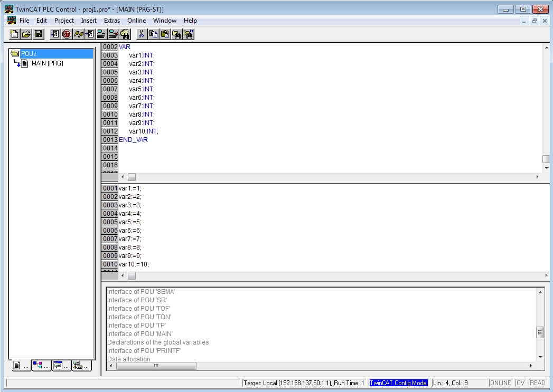This screenshot has height=392, width=553.
Task: Select the Cut scissors toolbar icon
Action: pos(141,34)
